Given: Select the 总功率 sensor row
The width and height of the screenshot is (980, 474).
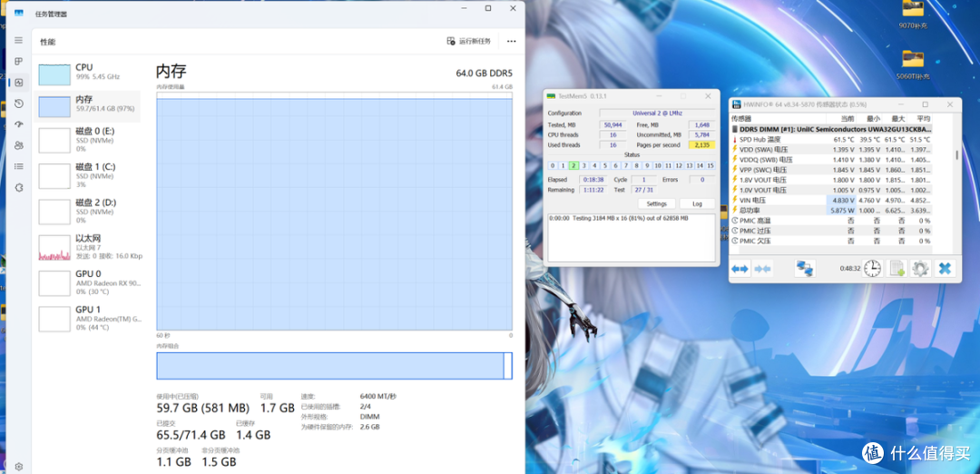Looking at the screenshot, I should click(831, 210).
